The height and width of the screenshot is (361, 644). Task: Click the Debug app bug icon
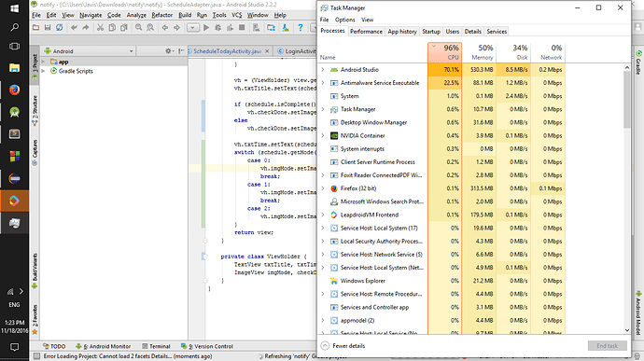[218, 27]
